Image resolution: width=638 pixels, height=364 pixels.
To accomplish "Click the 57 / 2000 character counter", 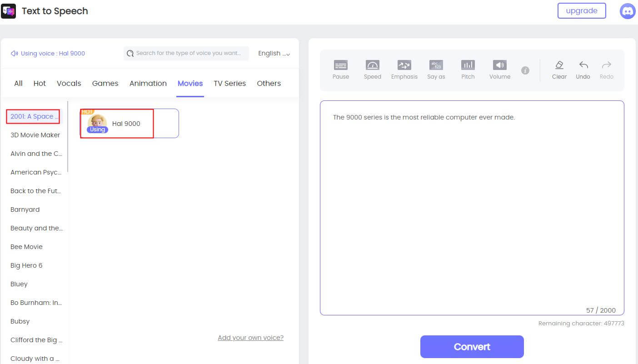I will pos(601,310).
